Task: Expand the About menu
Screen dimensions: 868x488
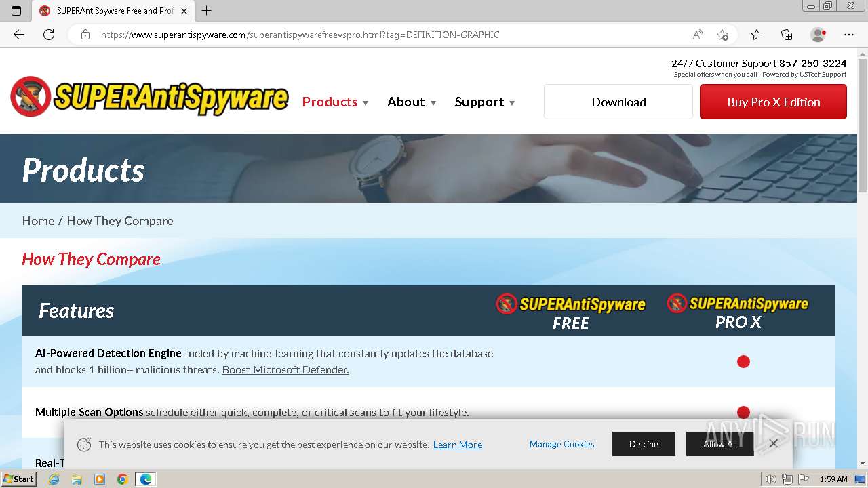Action: point(411,102)
